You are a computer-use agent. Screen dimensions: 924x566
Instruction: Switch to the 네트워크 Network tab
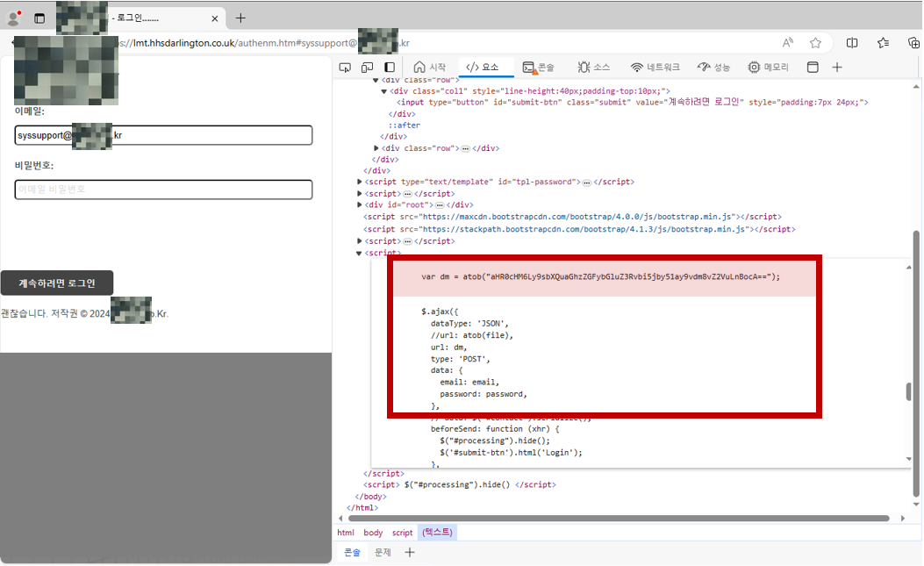655,68
